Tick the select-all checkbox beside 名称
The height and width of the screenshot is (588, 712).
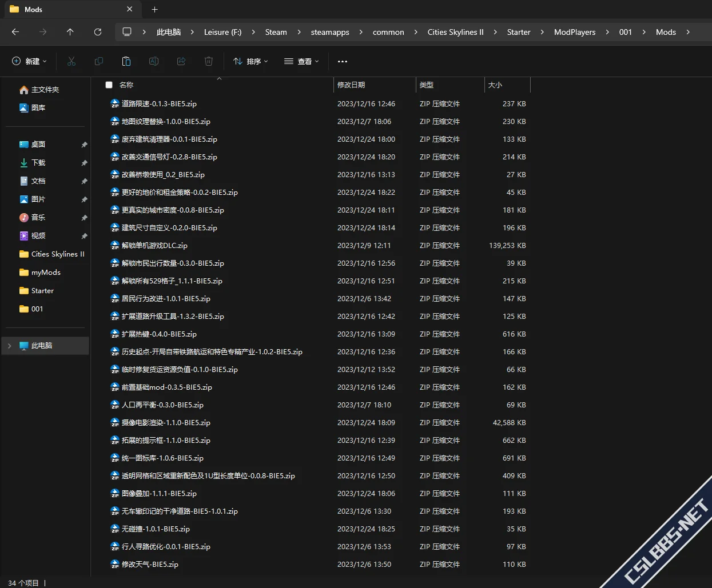coord(109,85)
